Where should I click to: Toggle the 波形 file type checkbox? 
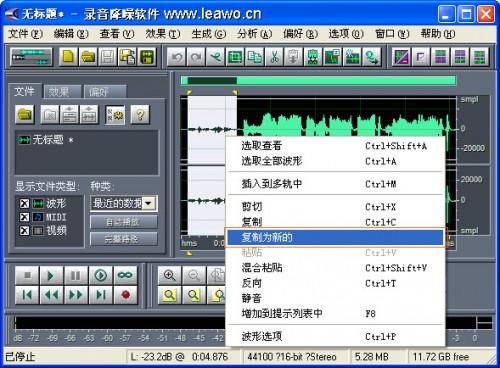coord(24,203)
